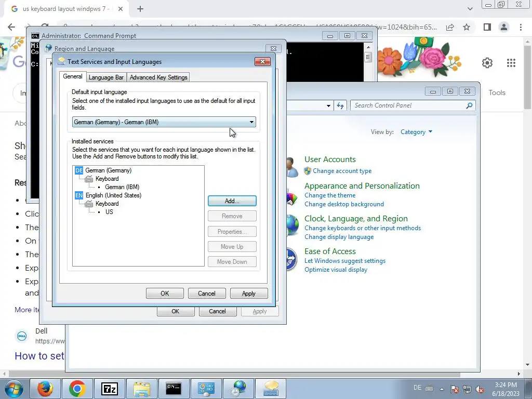This screenshot has height=399, width=532.
Task: Click Change the theme link
Action: coord(330,195)
